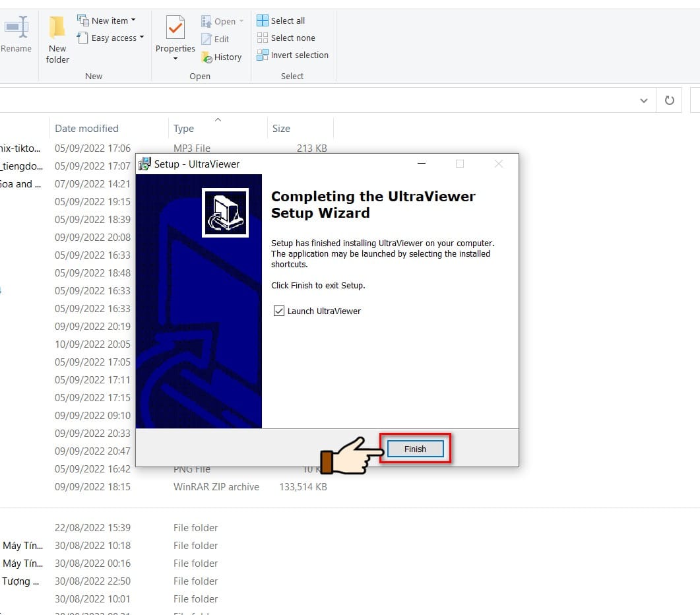
Task: Click the Edit icon in the Open group
Action: (x=207, y=40)
